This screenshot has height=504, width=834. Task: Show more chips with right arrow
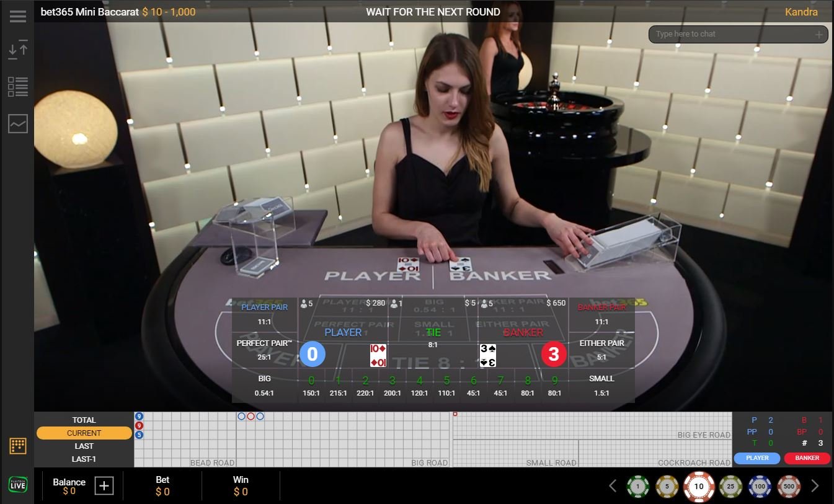815,486
